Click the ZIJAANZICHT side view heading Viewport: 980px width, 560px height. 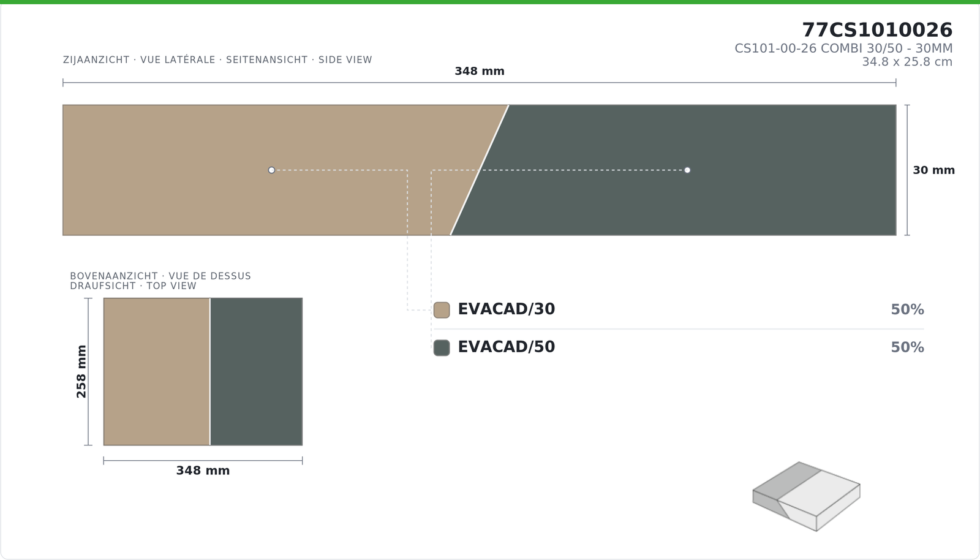217,60
